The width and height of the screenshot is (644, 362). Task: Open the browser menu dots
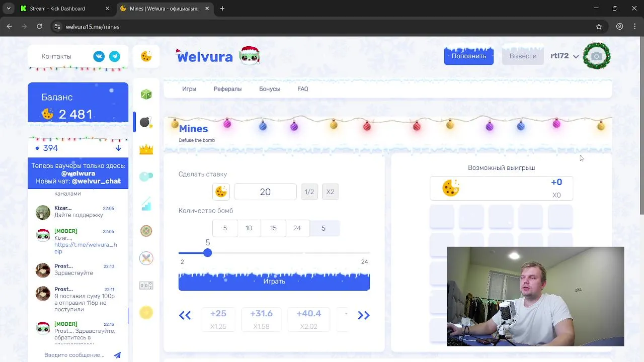635,27
